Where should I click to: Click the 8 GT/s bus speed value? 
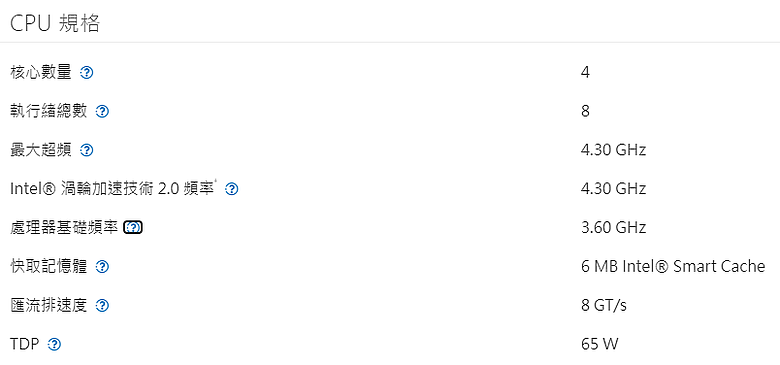(603, 305)
